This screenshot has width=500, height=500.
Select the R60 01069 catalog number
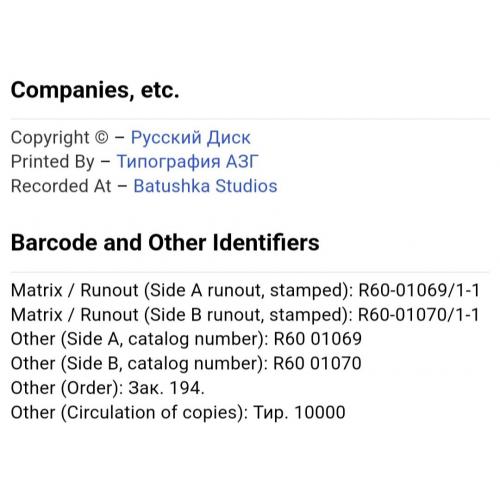[318, 339]
